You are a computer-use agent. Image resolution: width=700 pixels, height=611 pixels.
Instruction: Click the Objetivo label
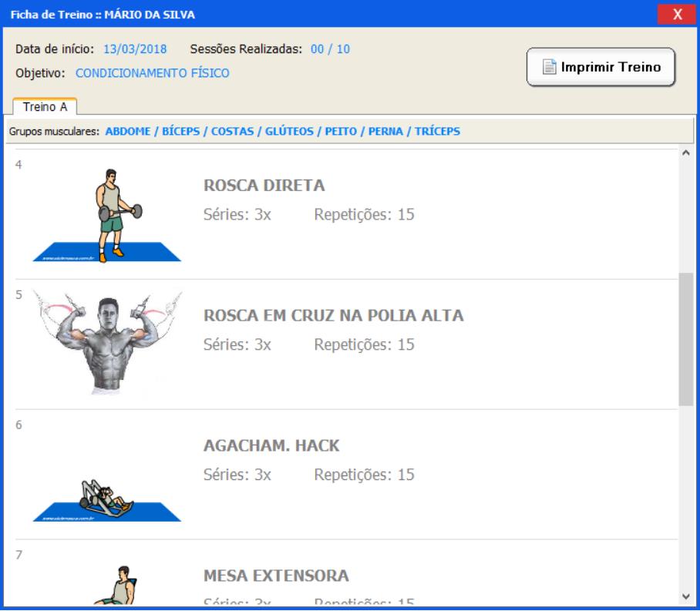(40, 73)
